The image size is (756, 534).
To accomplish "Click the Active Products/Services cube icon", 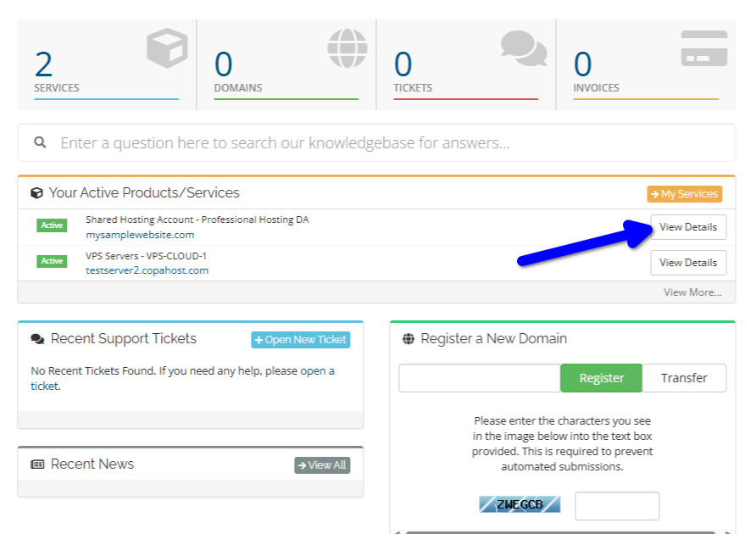I will 36,192.
